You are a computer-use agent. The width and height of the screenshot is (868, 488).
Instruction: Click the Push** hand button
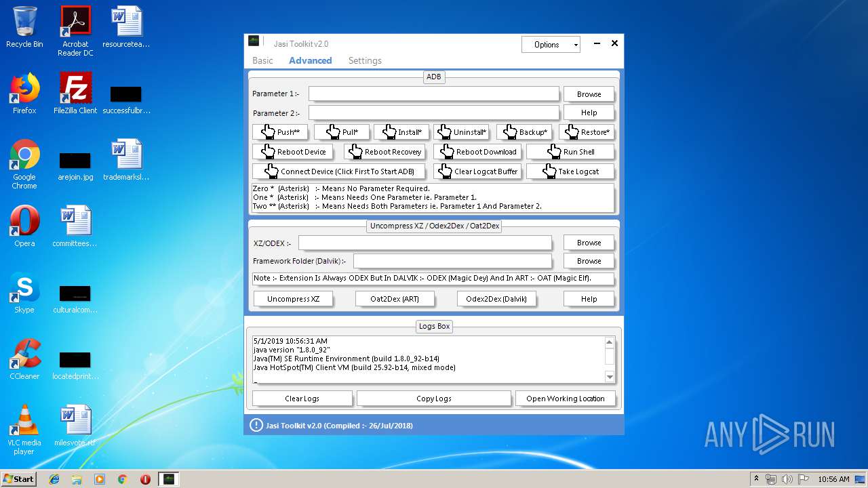coord(281,132)
